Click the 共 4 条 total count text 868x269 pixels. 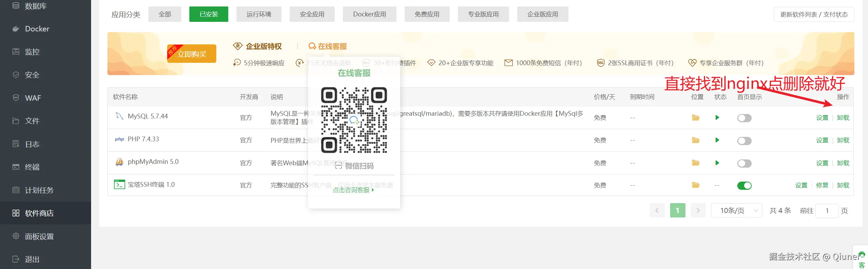click(x=780, y=211)
